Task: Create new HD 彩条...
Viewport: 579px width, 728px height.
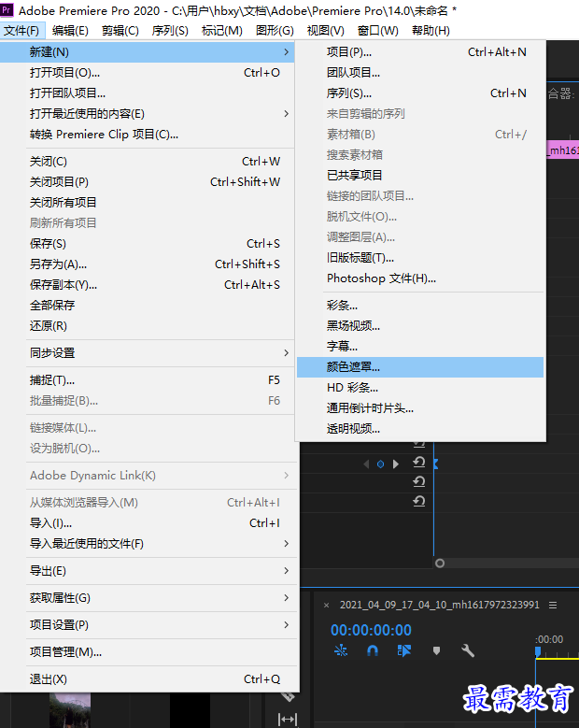Action: click(x=420, y=388)
